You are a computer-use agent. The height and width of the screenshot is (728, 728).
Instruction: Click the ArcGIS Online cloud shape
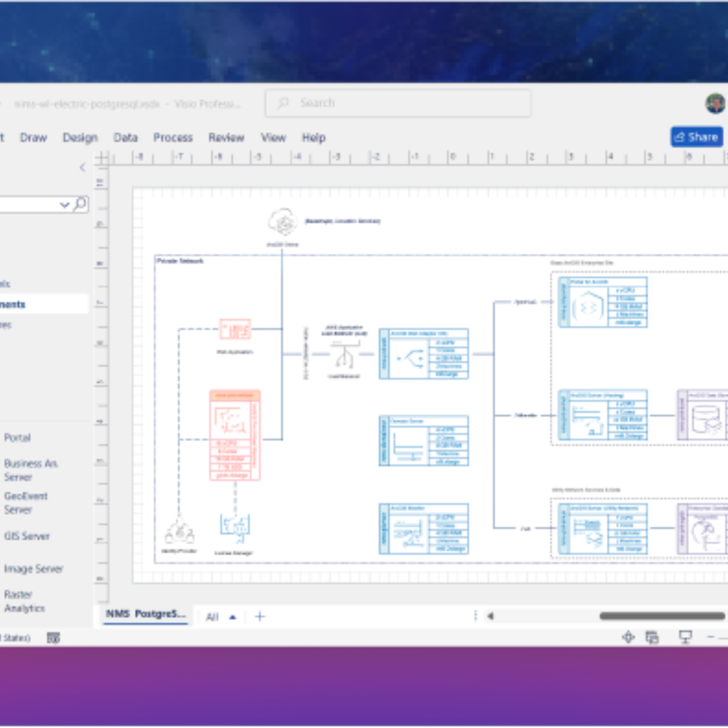click(x=282, y=222)
